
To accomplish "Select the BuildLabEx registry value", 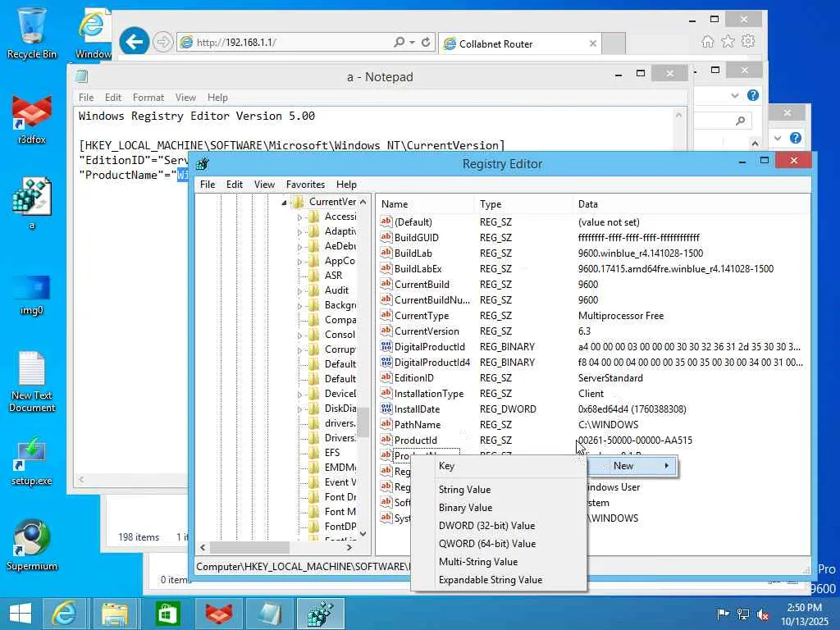I will 418,269.
